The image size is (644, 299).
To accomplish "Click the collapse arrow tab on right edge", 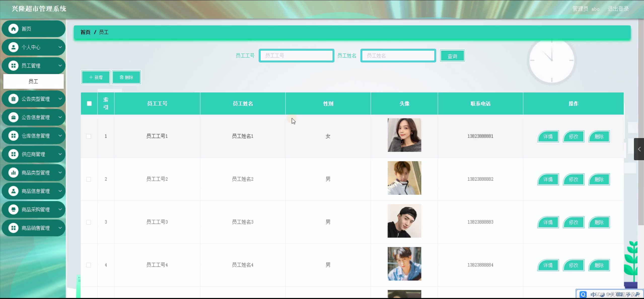I will coord(639,149).
